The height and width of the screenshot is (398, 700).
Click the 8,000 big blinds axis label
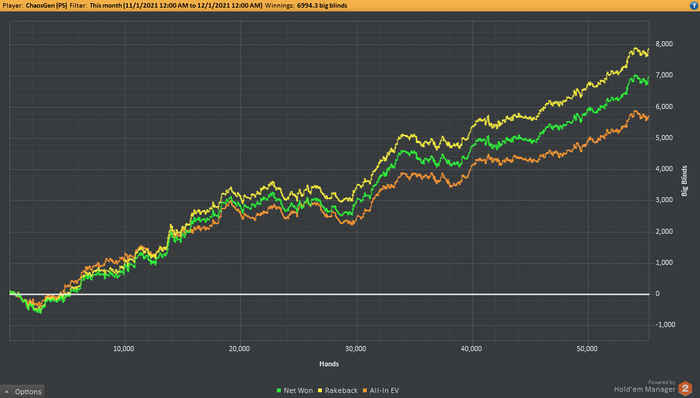664,44
